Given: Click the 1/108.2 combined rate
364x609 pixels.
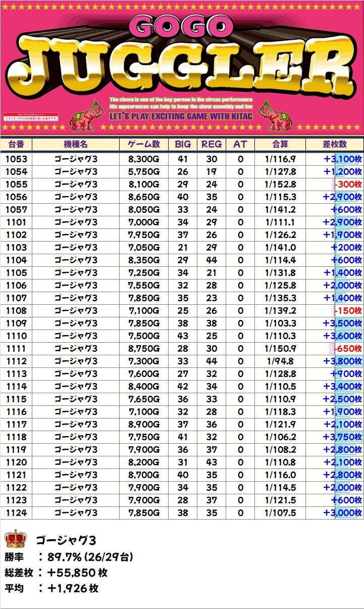Looking at the screenshot, I should pos(280,450).
